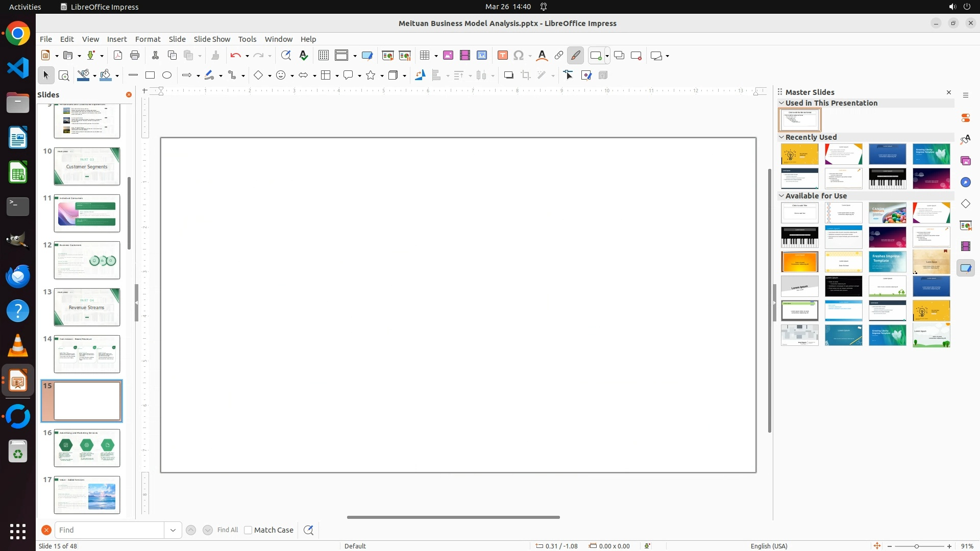Click the Insert Special Character omega icon
This screenshot has height=551, width=980.
[519, 56]
